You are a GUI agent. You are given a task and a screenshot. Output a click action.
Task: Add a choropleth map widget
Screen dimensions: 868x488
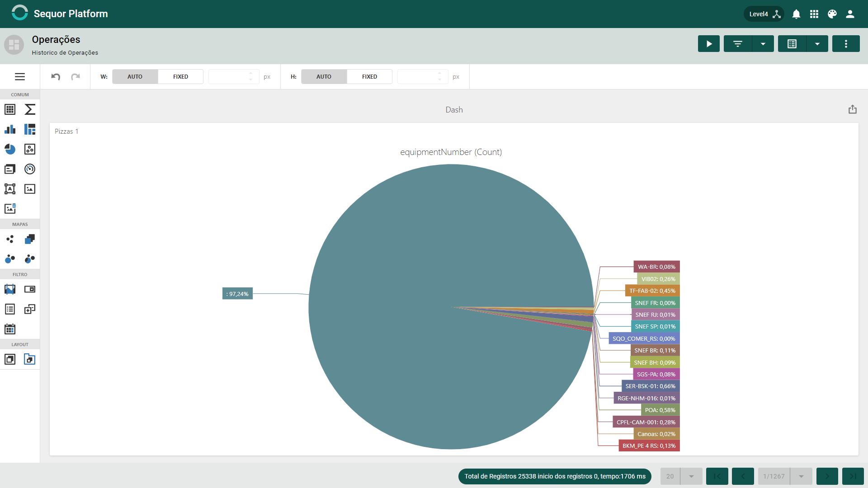coord(30,239)
